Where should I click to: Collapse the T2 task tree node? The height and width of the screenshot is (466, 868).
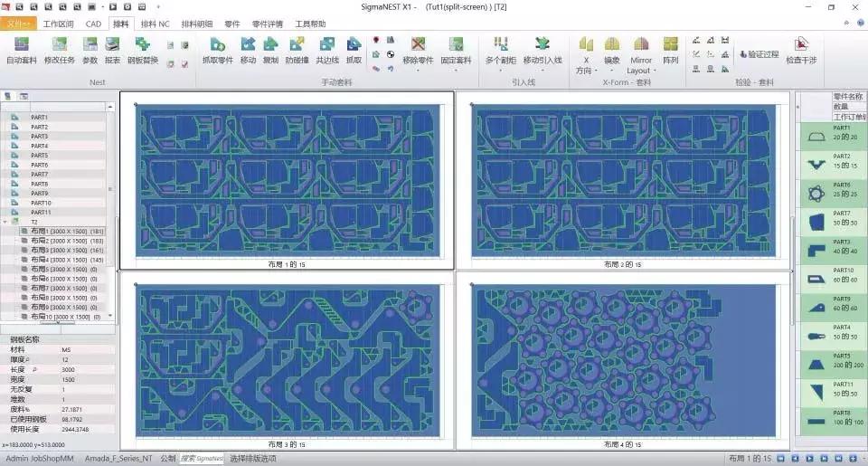(5, 222)
